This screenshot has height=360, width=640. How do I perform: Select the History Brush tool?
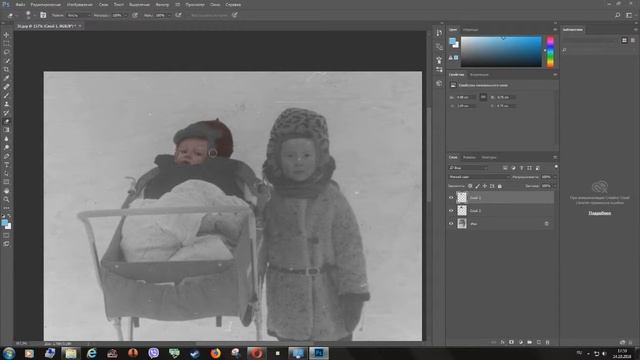pyautogui.click(x=6, y=113)
